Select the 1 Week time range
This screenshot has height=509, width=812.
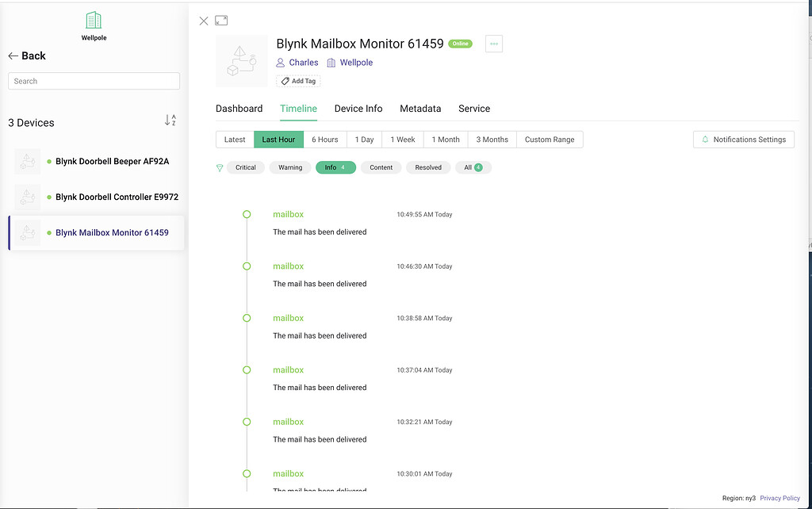(403, 140)
